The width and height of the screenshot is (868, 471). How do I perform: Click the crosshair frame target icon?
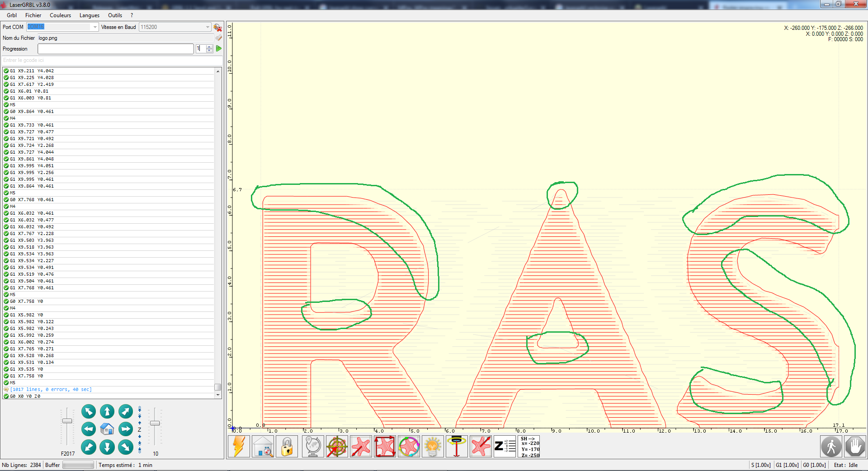[x=337, y=447]
